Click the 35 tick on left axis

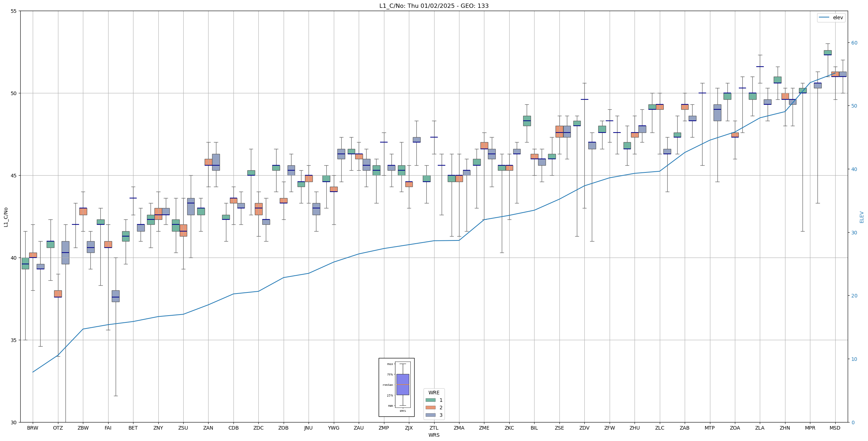point(14,340)
